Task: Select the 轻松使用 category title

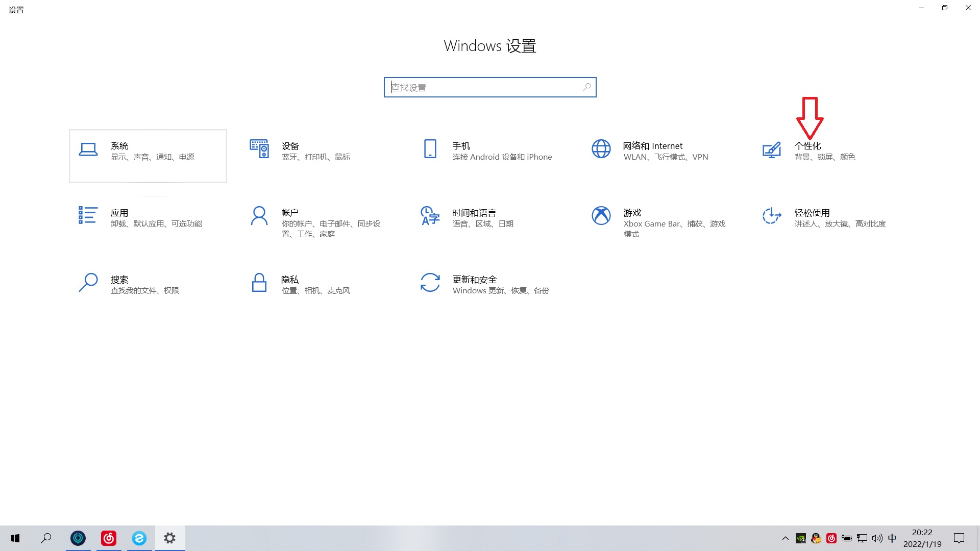Action: [x=812, y=213]
